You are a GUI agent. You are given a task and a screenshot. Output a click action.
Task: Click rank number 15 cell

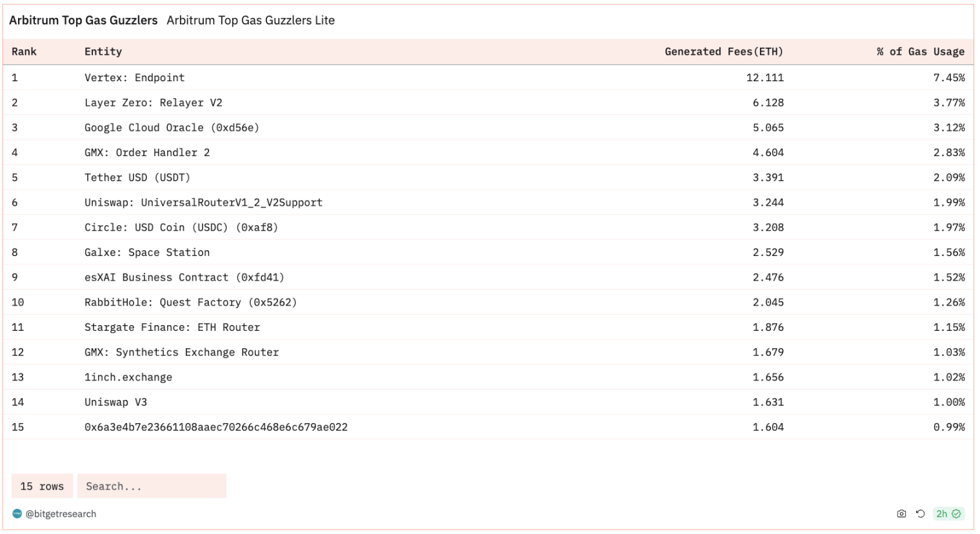click(17, 427)
